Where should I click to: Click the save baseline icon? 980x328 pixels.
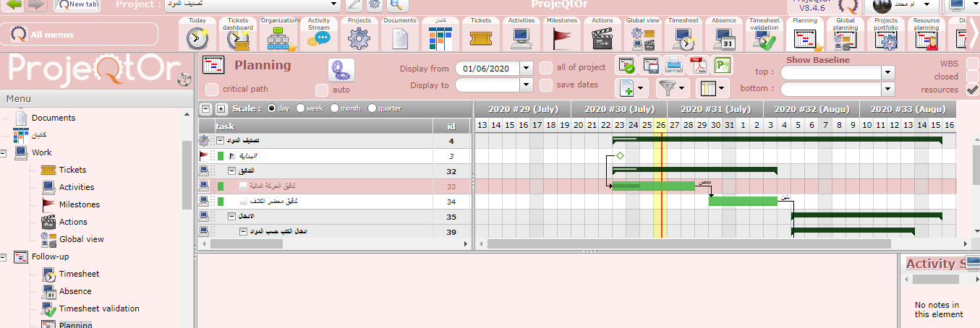click(x=650, y=66)
